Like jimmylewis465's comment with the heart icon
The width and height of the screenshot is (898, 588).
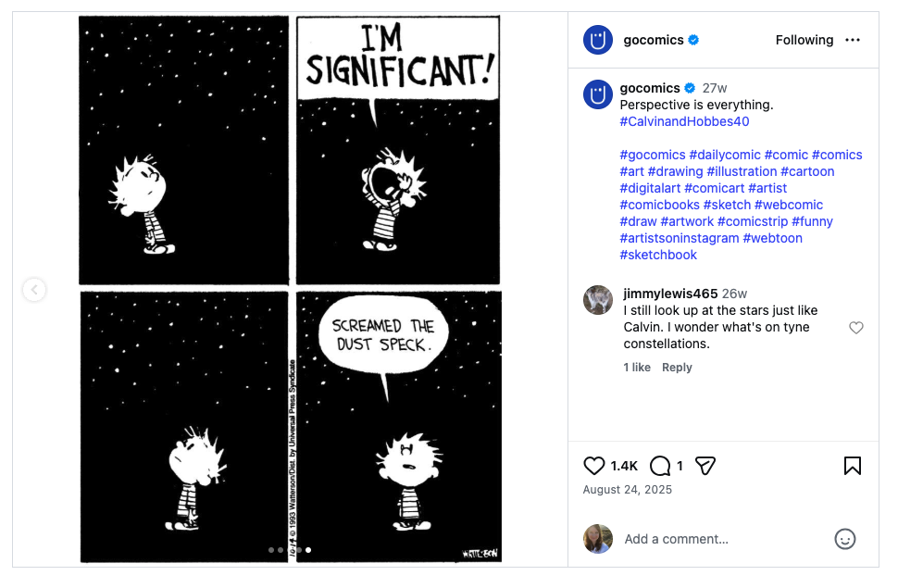[856, 327]
